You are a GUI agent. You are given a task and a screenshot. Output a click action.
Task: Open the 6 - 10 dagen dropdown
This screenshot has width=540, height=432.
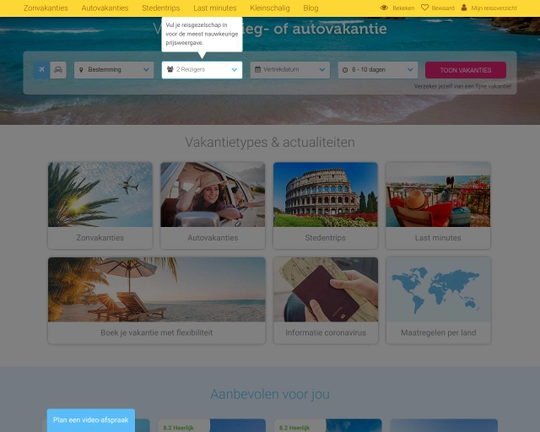(378, 70)
